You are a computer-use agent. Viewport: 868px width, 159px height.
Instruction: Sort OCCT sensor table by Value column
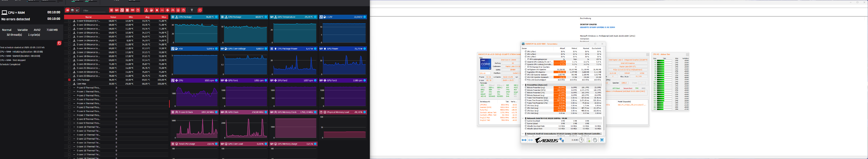point(113,17)
